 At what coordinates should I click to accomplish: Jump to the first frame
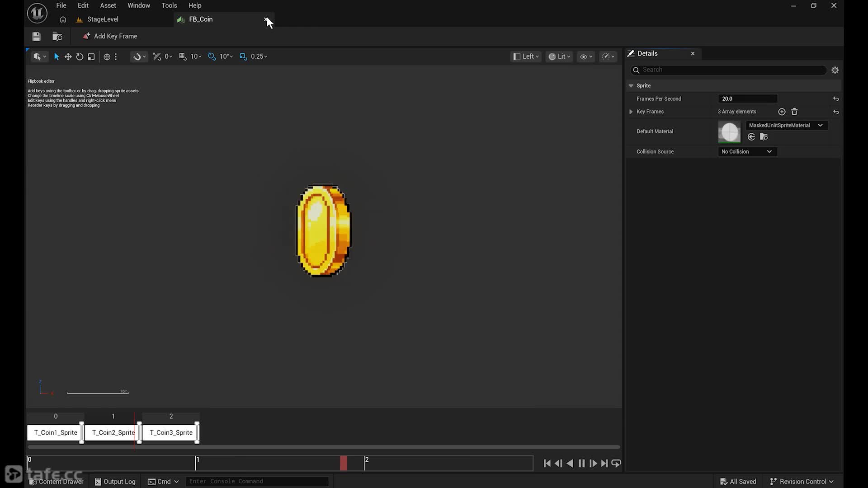tap(547, 464)
